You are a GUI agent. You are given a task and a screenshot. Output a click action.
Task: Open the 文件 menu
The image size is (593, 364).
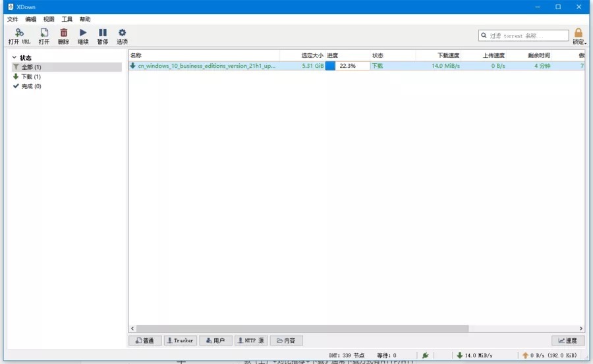pos(13,19)
